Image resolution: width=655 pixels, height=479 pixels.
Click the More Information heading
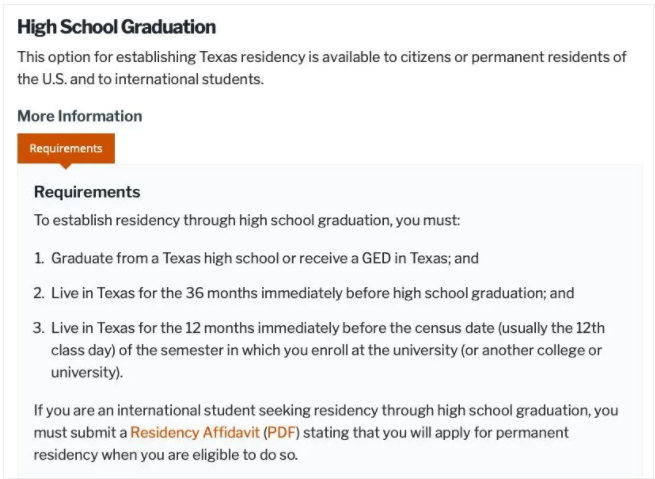click(80, 116)
